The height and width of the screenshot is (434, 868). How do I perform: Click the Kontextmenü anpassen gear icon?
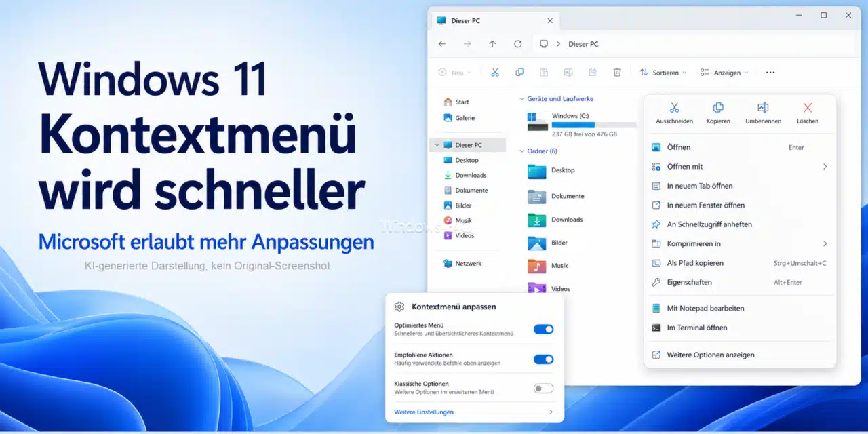(x=399, y=307)
